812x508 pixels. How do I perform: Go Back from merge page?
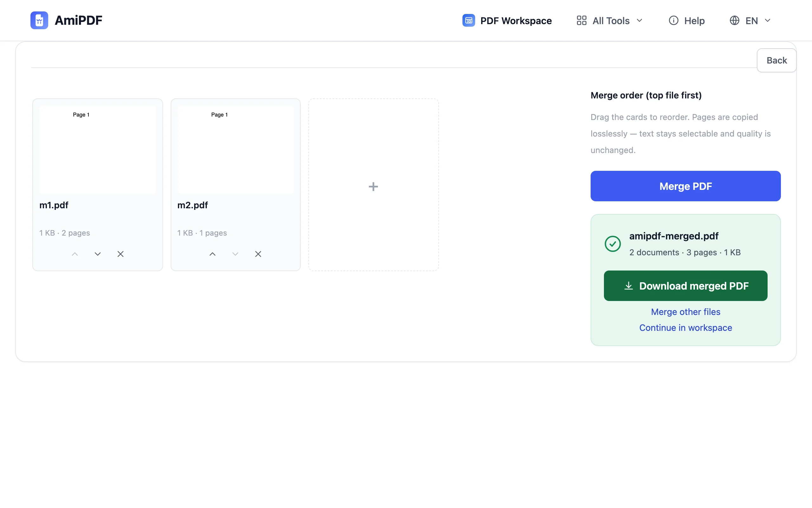point(776,60)
